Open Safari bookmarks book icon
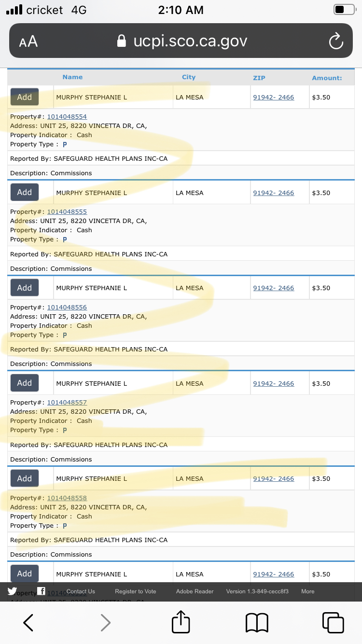This screenshot has height=644, width=362. pyautogui.click(x=257, y=623)
